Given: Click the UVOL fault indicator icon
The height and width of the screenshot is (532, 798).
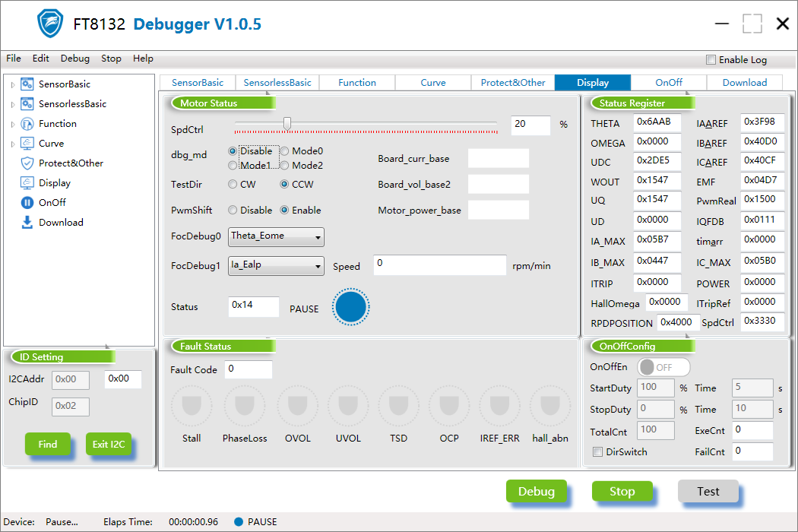Looking at the screenshot, I should (x=348, y=406).
